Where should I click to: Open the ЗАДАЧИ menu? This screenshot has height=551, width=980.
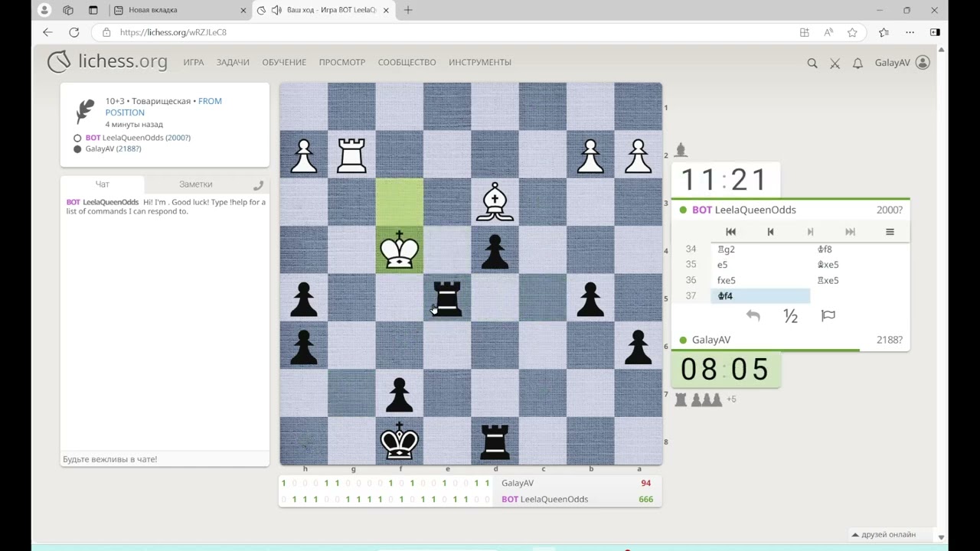[233, 63]
